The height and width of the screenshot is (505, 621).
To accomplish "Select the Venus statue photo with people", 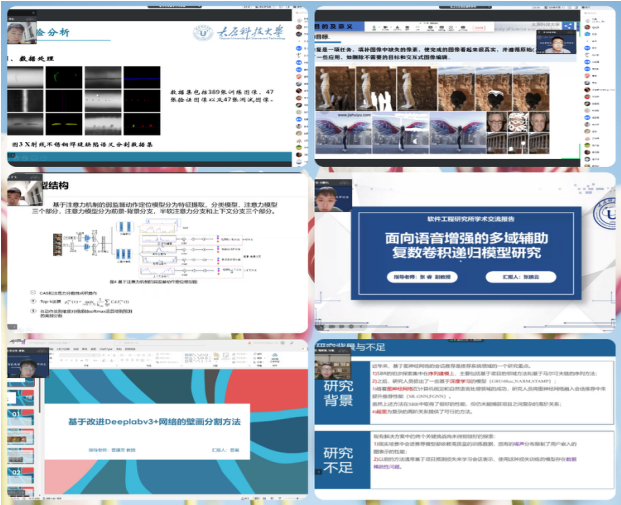I will point(335,88).
